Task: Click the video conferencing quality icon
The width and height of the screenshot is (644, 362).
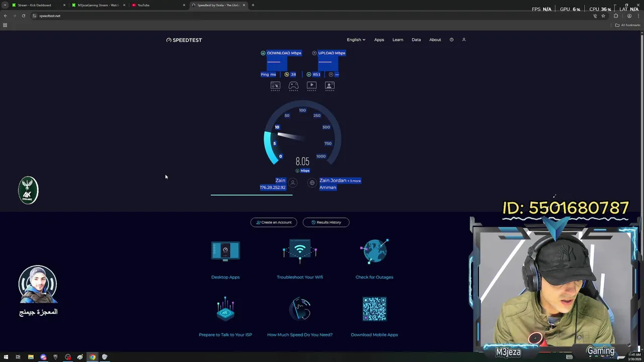Action: [x=330, y=86]
